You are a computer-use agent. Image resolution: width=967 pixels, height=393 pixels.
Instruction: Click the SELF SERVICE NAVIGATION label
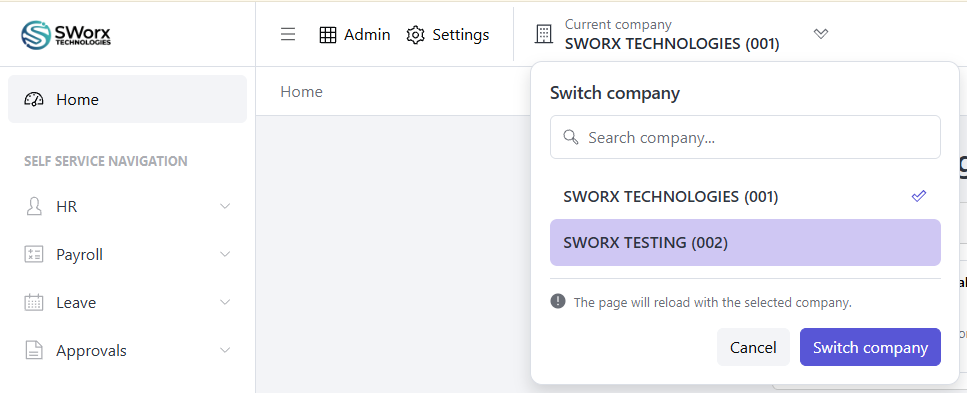[105, 161]
